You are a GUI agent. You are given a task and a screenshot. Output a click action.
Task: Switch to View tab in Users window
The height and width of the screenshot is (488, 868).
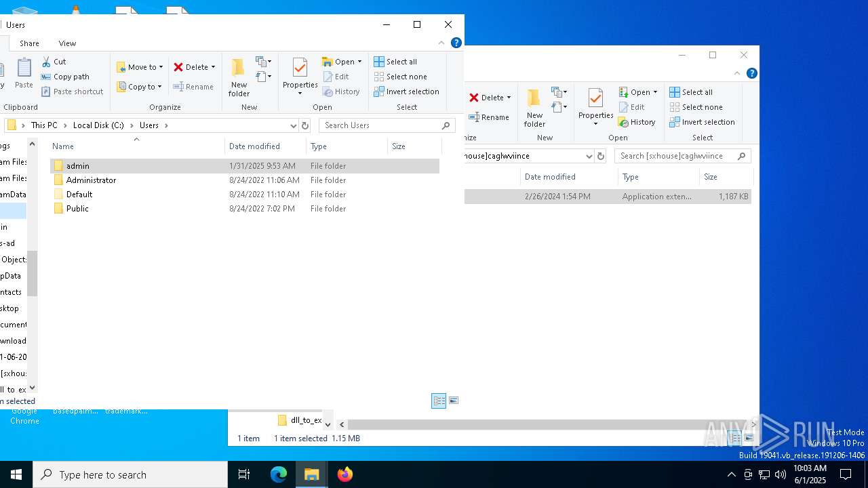click(x=67, y=43)
